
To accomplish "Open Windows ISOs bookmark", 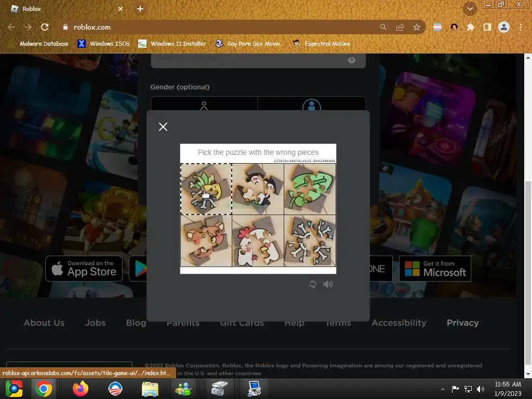I will point(103,44).
